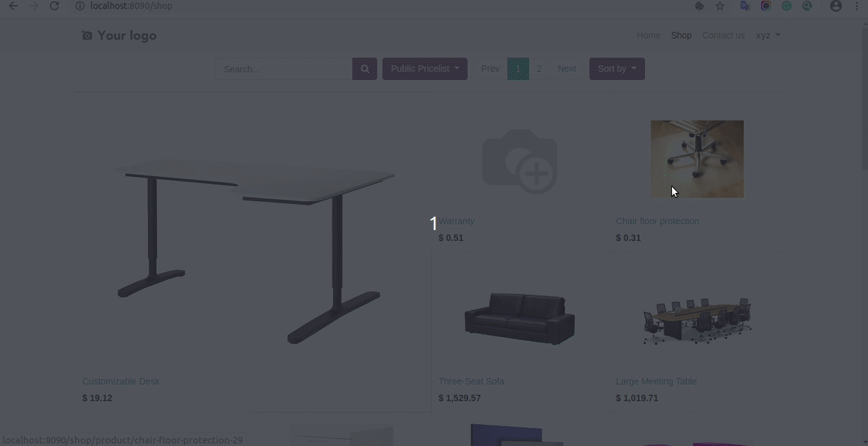Expand the Sort by dropdown
Image resolution: width=868 pixels, height=446 pixels.
617,69
